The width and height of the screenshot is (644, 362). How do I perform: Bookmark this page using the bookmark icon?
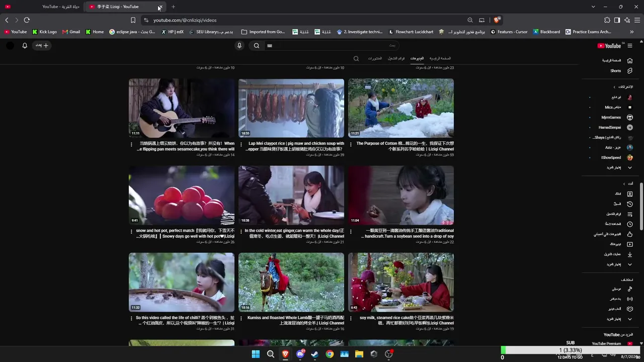[x=133, y=20]
